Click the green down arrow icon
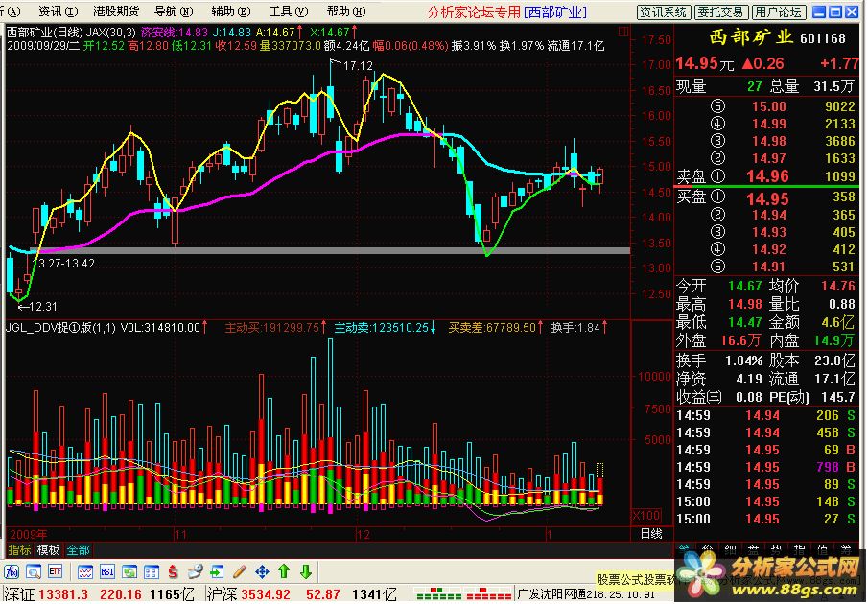 tap(306, 571)
